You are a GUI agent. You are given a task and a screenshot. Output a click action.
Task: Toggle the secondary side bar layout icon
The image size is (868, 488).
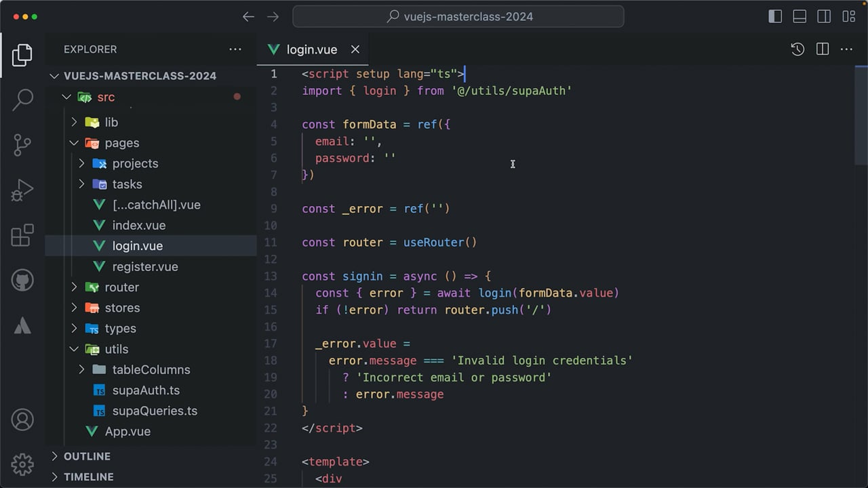824,17
